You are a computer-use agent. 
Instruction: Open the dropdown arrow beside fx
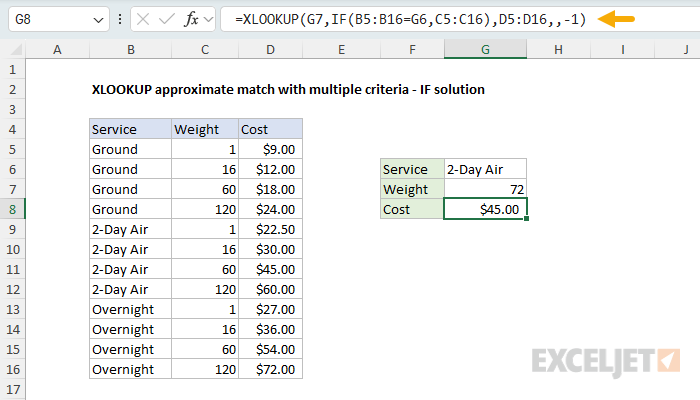click(x=208, y=19)
